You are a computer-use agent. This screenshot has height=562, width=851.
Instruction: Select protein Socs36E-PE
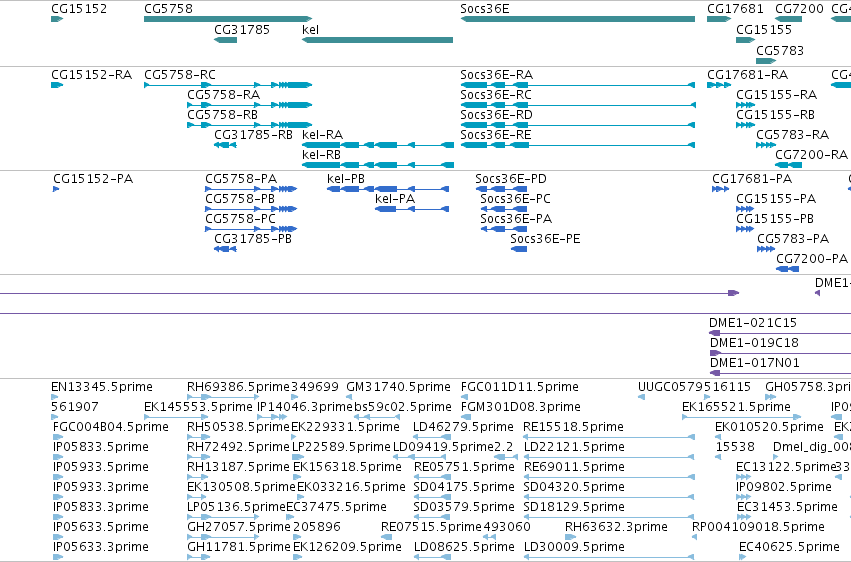(x=519, y=249)
